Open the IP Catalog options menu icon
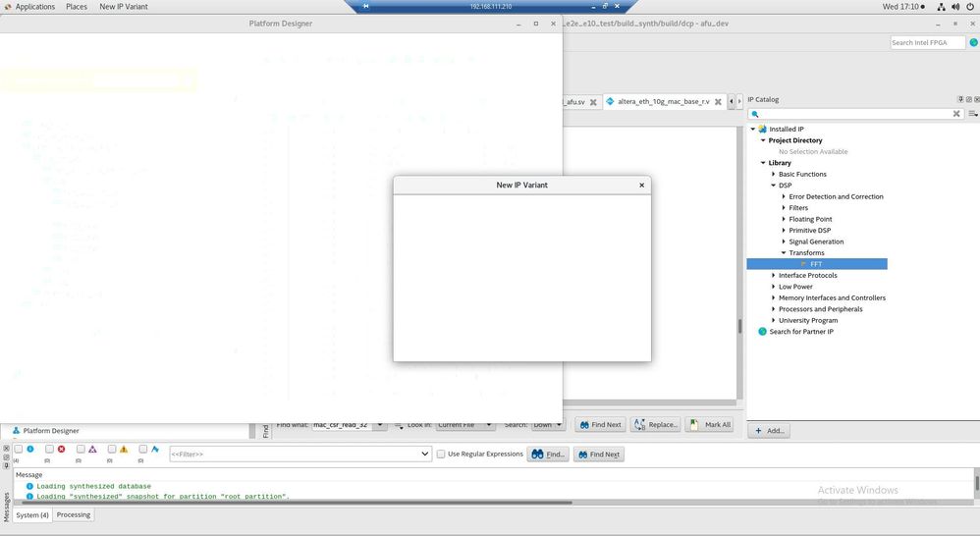This screenshot has height=536, width=980. (973, 114)
